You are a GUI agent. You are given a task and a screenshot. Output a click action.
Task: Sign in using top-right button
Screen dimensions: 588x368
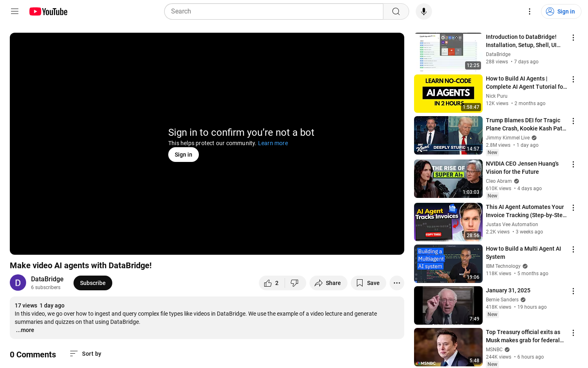pyautogui.click(x=561, y=11)
